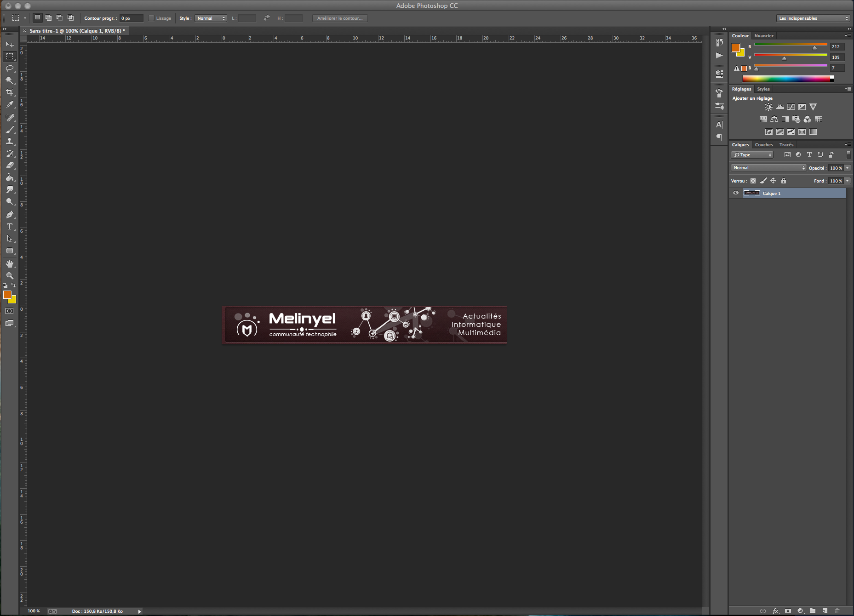
Task: Select the Sans titre-1 document tab
Action: [x=77, y=31]
